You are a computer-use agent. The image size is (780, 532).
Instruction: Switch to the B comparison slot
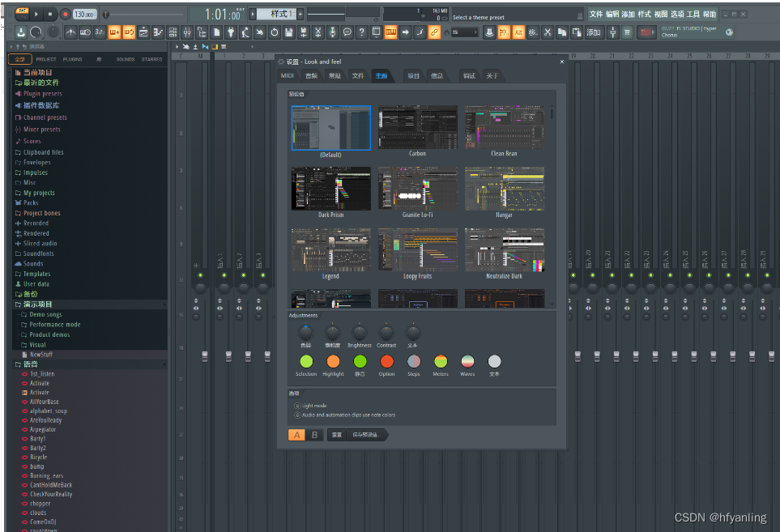[x=315, y=435]
